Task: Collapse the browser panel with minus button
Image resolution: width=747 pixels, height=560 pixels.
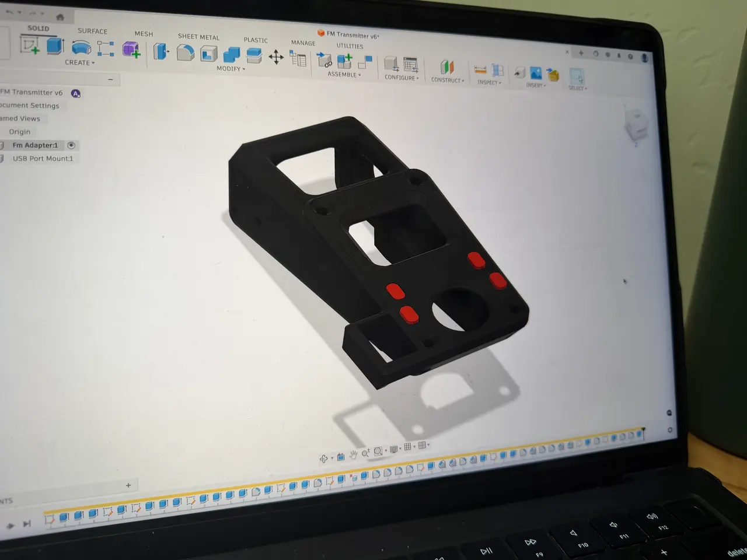Action: tap(110, 79)
